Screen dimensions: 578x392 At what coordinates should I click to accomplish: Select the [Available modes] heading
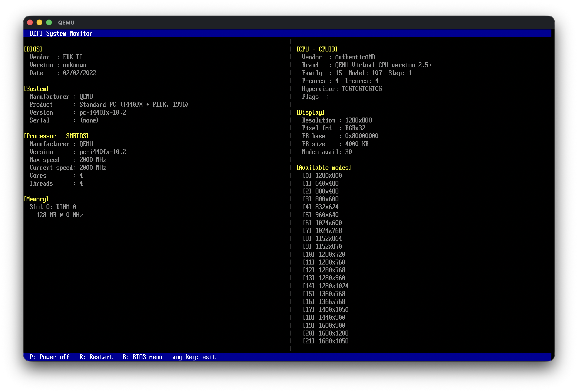(324, 167)
